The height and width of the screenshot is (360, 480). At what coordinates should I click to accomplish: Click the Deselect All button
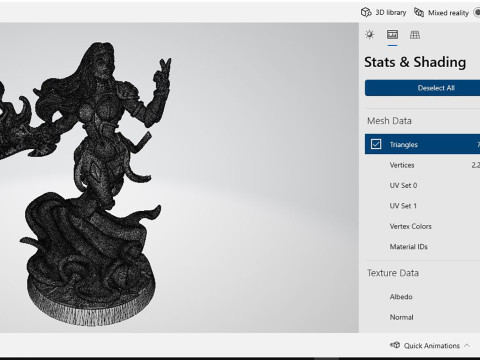pyautogui.click(x=422, y=88)
